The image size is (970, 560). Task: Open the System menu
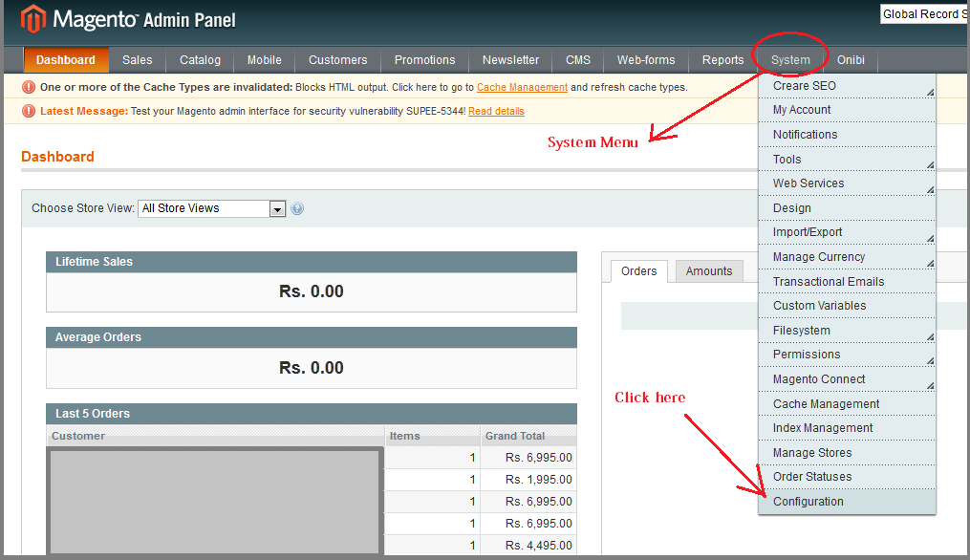click(x=790, y=60)
